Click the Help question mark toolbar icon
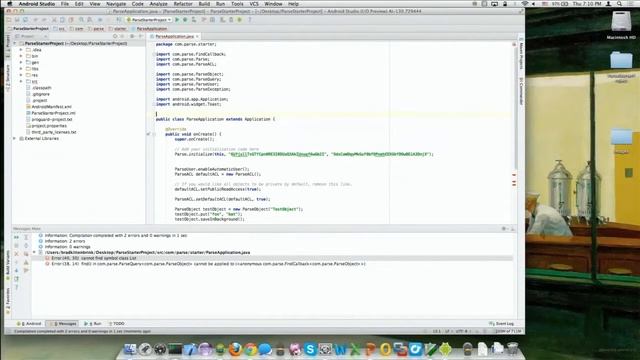This screenshot has width=640, height=360. click(x=250, y=20)
